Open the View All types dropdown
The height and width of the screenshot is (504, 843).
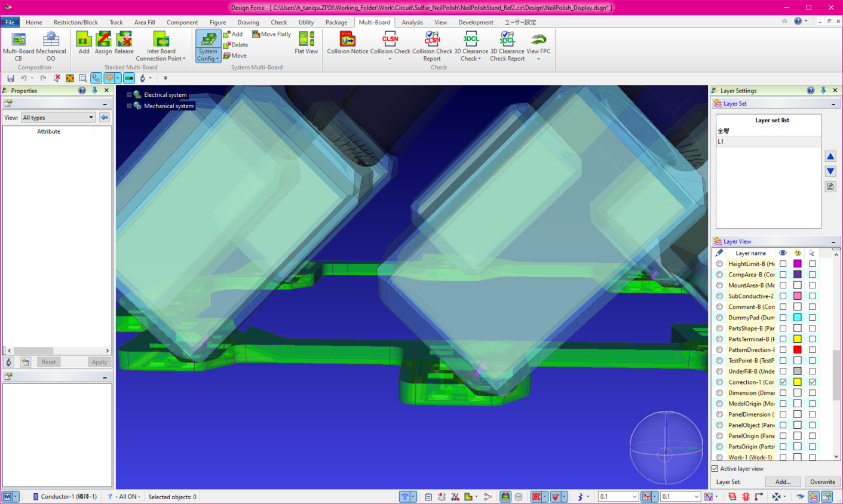click(x=58, y=118)
